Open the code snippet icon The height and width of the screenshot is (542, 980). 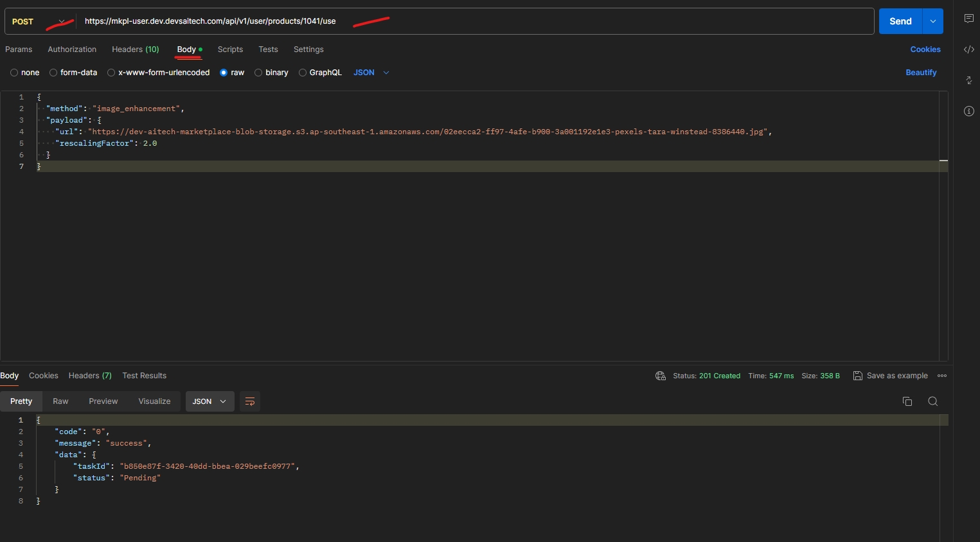pyautogui.click(x=968, y=49)
